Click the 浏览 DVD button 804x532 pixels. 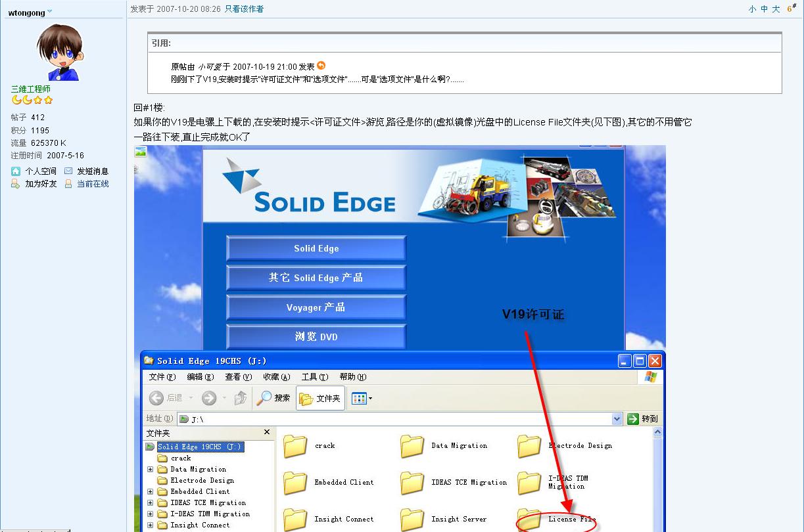click(316, 337)
